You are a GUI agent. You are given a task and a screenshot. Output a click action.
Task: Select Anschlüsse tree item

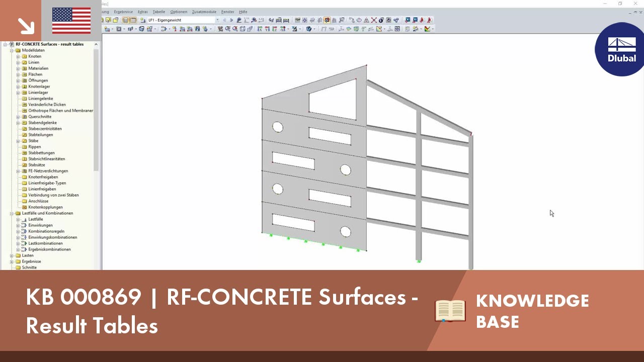click(x=38, y=201)
